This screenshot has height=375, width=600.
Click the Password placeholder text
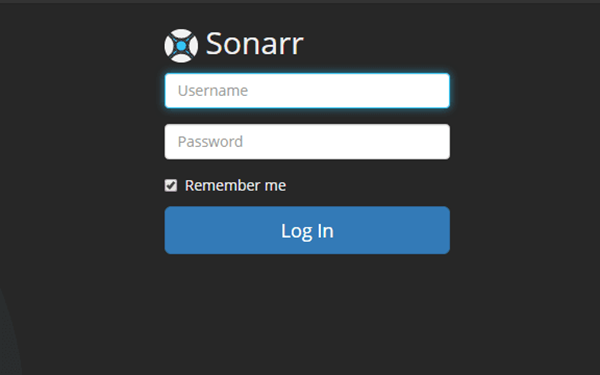(x=210, y=142)
